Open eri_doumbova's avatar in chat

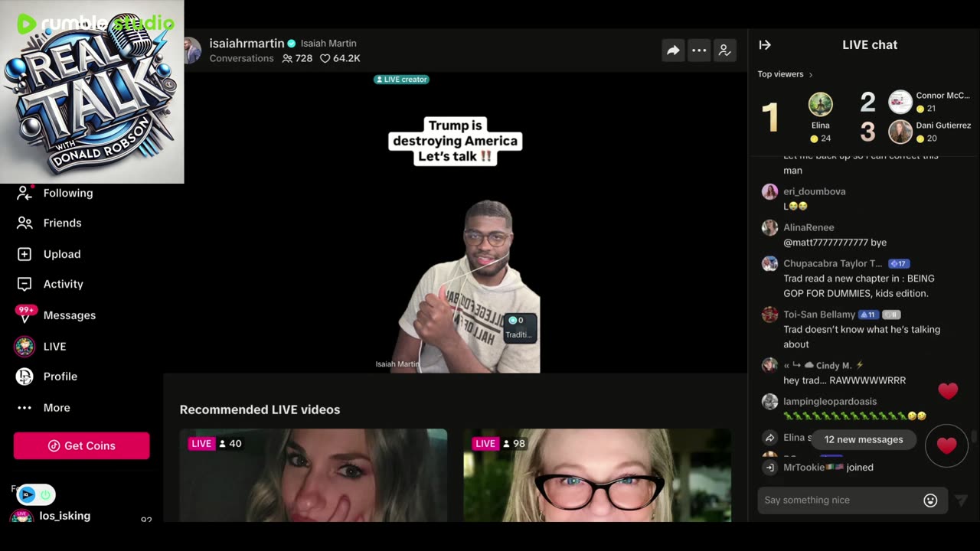(x=769, y=192)
